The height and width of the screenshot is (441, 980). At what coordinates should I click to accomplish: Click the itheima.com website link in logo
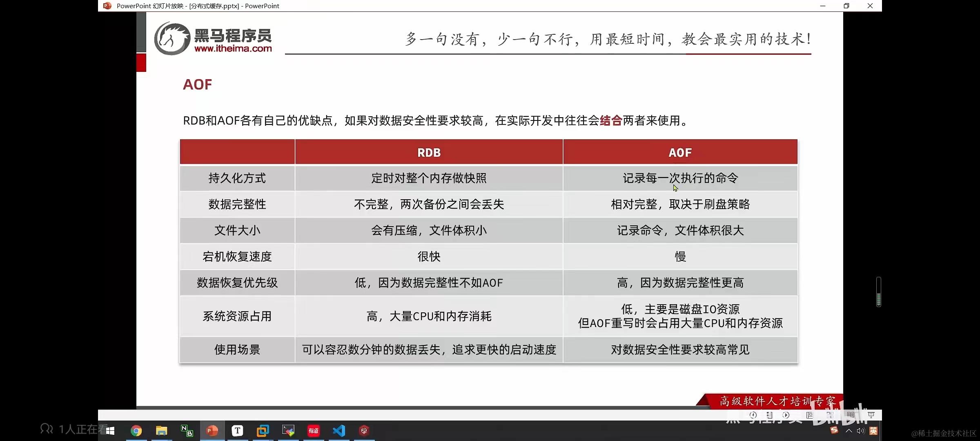click(233, 49)
